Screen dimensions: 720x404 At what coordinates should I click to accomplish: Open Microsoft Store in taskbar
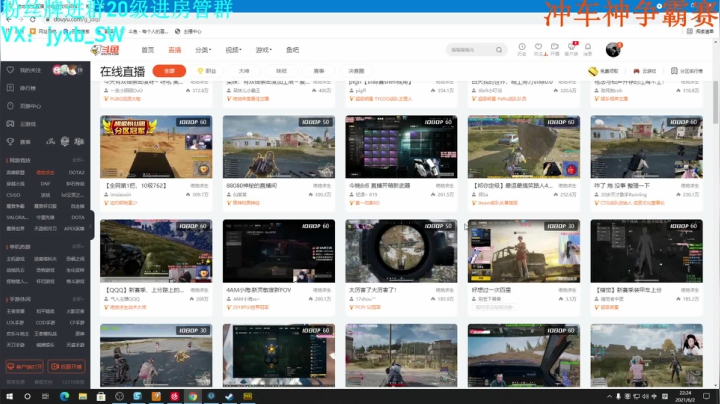click(x=101, y=396)
